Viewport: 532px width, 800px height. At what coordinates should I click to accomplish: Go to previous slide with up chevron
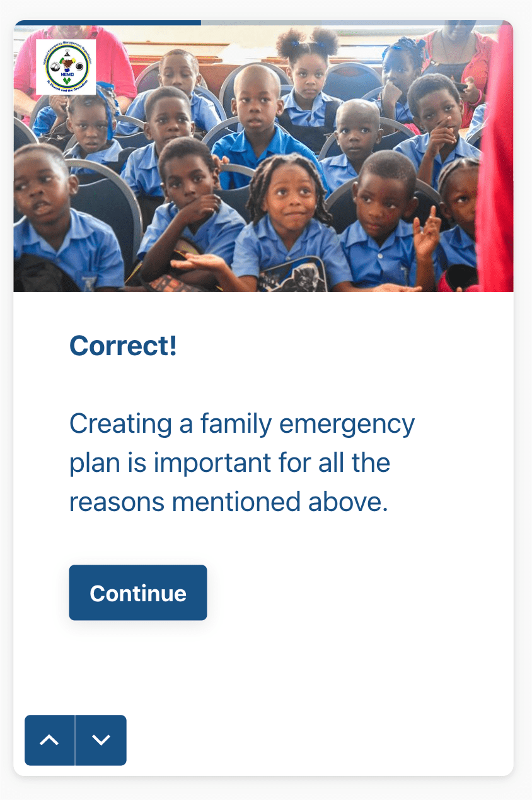tap(49, 740)
